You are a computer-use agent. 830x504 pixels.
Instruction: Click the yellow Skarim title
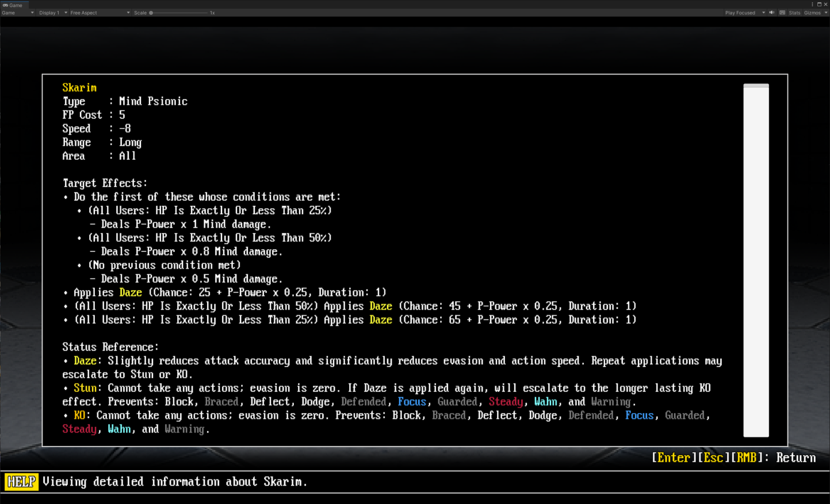coord(79,88)
